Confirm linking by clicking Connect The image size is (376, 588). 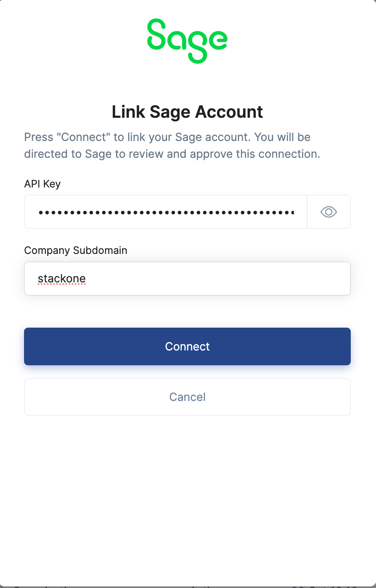187,346
